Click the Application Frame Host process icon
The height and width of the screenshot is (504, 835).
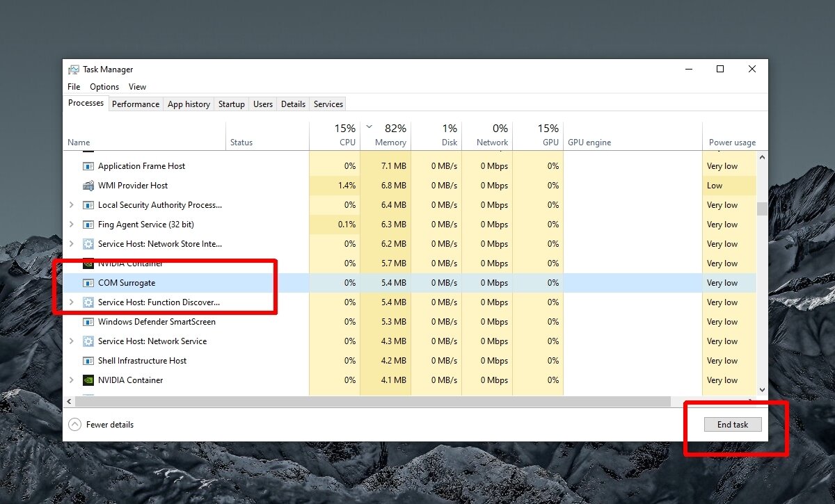88,166
